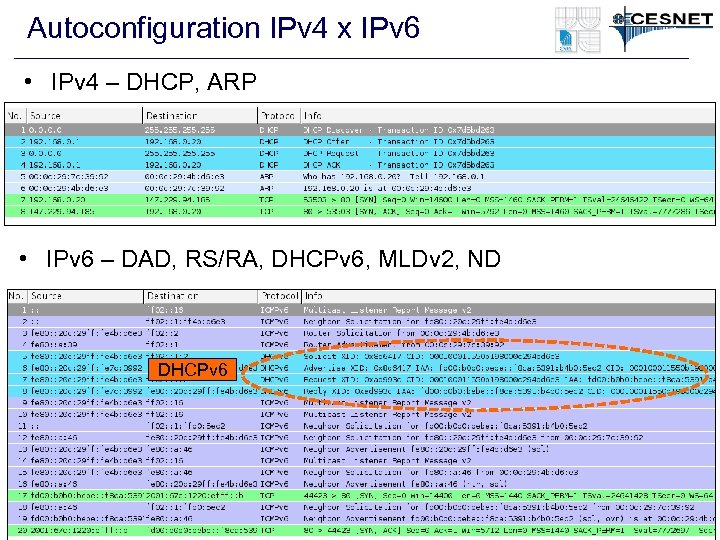Select IPv6 packet 1, Multicast Listener Report
This screenshot has width=720, height=540.
pos(361,310)
